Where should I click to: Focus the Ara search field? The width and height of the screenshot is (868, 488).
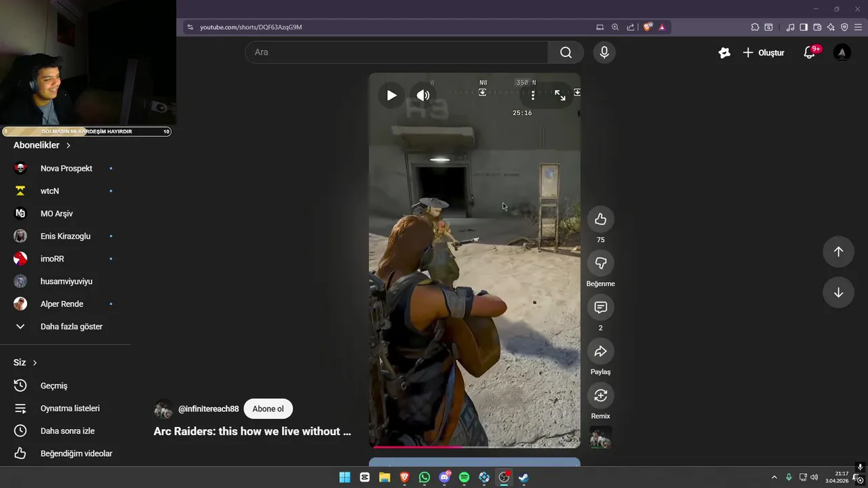point(397,52)
